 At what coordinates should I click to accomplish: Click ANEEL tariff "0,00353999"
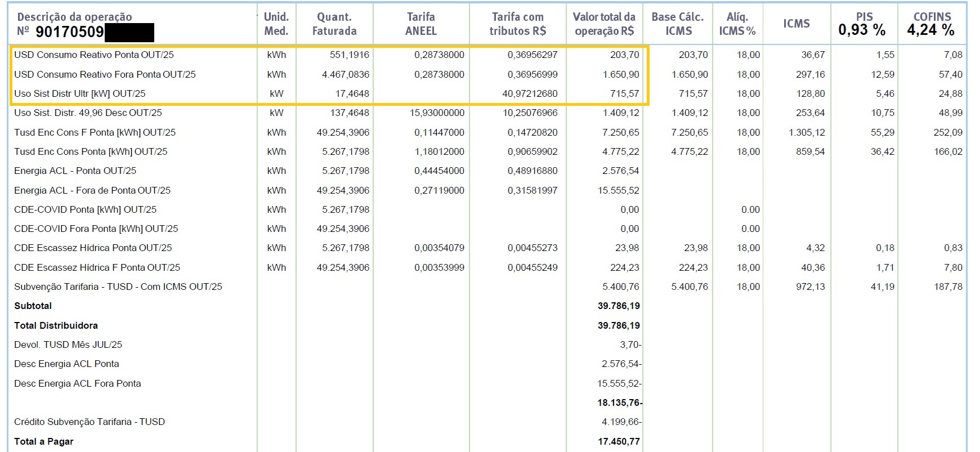point(439,267)
